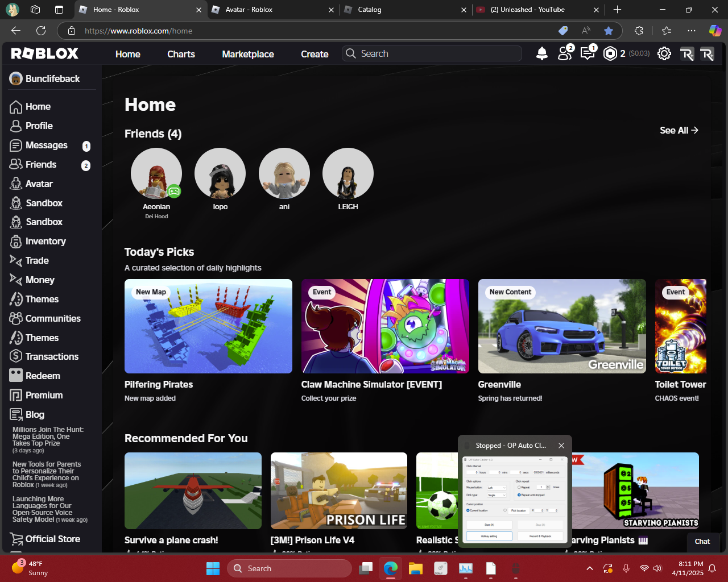Open the volume icon in system tray
This screenshot has width=728, height=582.
(657, 568)
